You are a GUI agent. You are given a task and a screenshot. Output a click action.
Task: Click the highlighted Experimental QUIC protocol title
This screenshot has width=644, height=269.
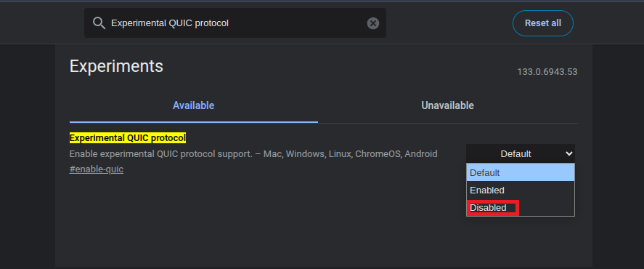[x=128, y=138]
